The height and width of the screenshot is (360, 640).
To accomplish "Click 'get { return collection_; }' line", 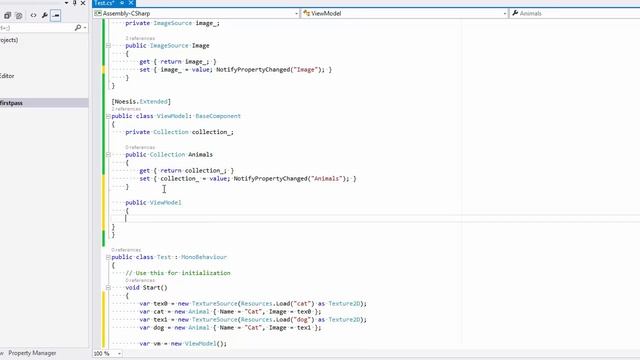I will tap(187, 171).
